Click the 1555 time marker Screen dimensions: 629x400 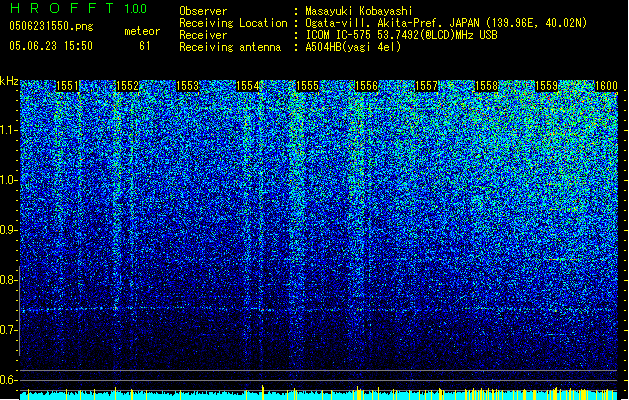pyautogui.click(x=307, y=86)
